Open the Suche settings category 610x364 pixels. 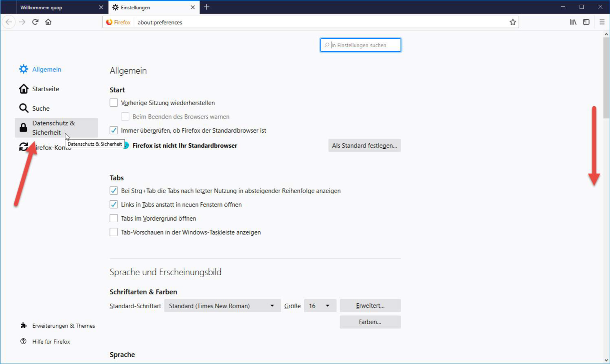coord(56,108)
